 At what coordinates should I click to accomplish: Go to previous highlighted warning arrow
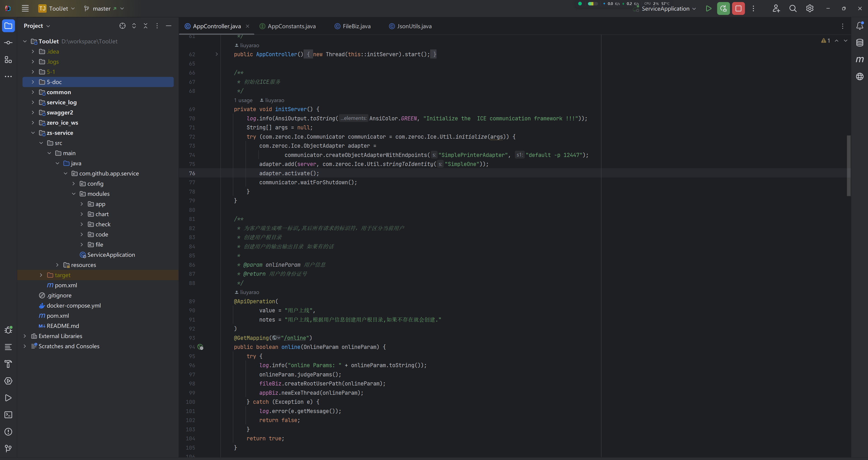tap(836, 41)
